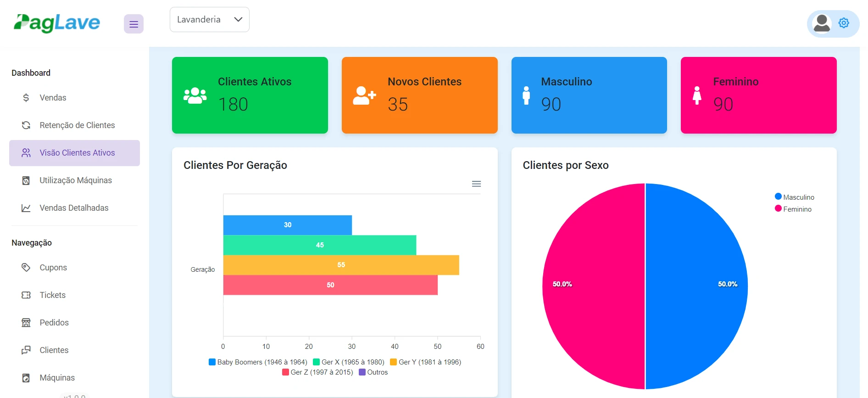Navigate to Máquinas
This screenshot has height=398, width=868.
[x=74, y=378]
